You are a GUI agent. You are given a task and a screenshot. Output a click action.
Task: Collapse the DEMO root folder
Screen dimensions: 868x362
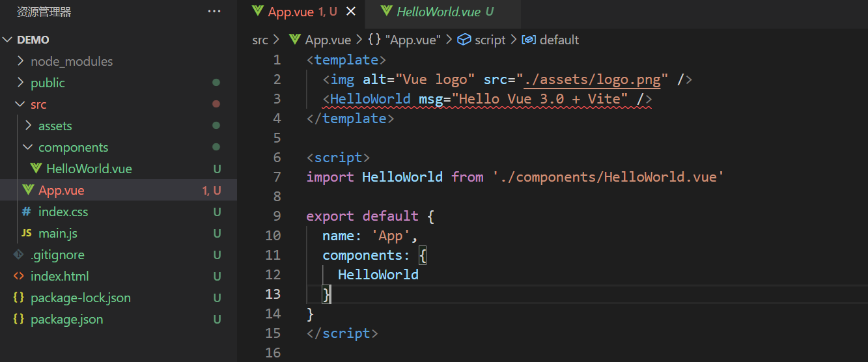pos(7,40)
